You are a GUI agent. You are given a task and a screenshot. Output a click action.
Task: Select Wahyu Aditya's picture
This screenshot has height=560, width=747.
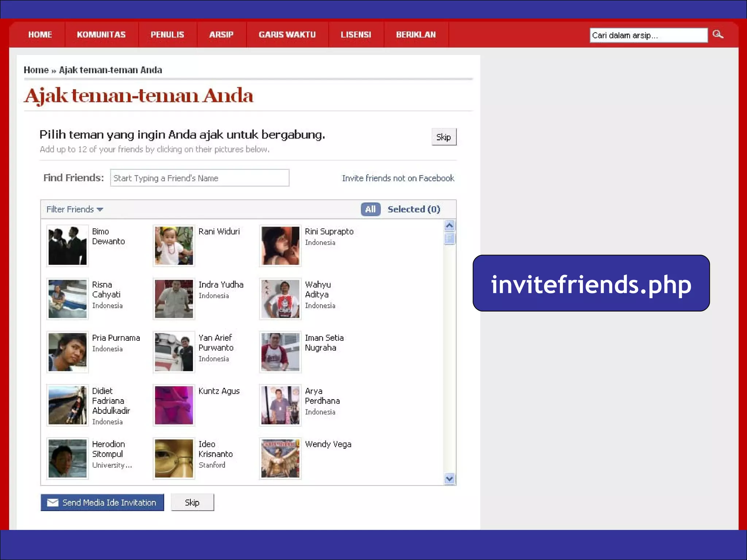pyautogui.click(x=280, y=299)
